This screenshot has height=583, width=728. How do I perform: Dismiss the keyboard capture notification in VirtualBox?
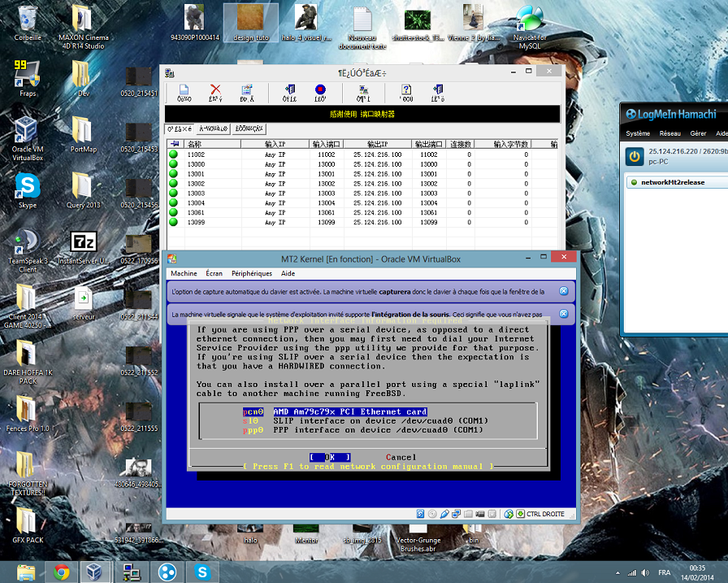click(564, 291)
